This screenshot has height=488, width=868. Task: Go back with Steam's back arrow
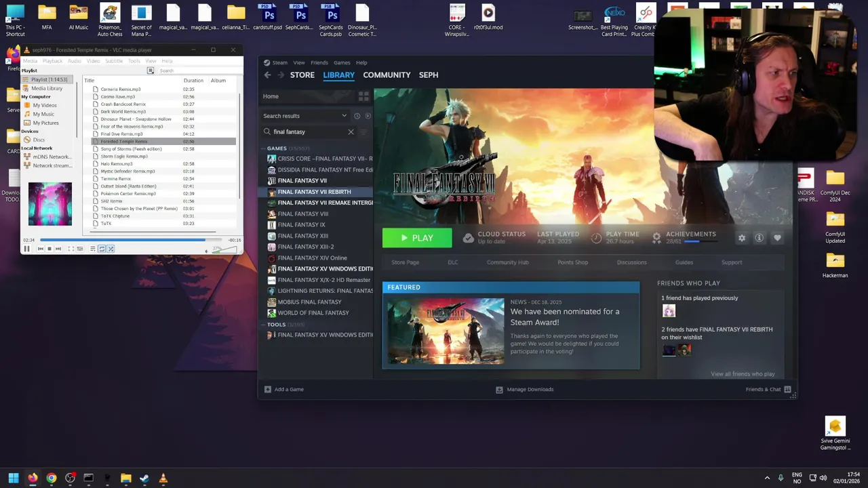click(267, 75)
